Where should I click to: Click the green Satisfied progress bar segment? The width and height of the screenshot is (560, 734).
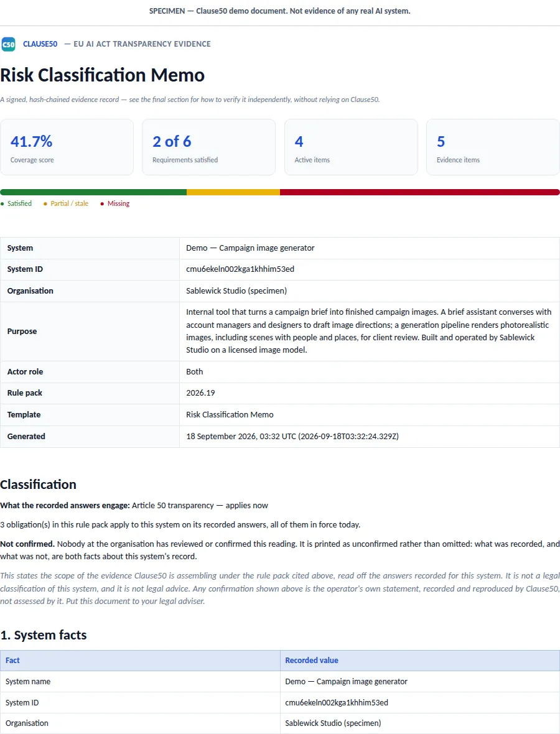[x=94, y=192]
